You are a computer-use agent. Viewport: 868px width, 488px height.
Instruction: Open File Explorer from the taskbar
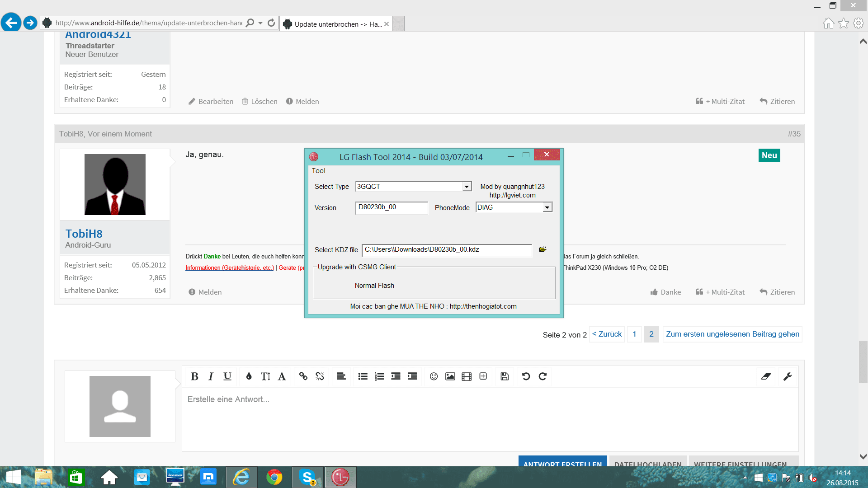point(44,477)
